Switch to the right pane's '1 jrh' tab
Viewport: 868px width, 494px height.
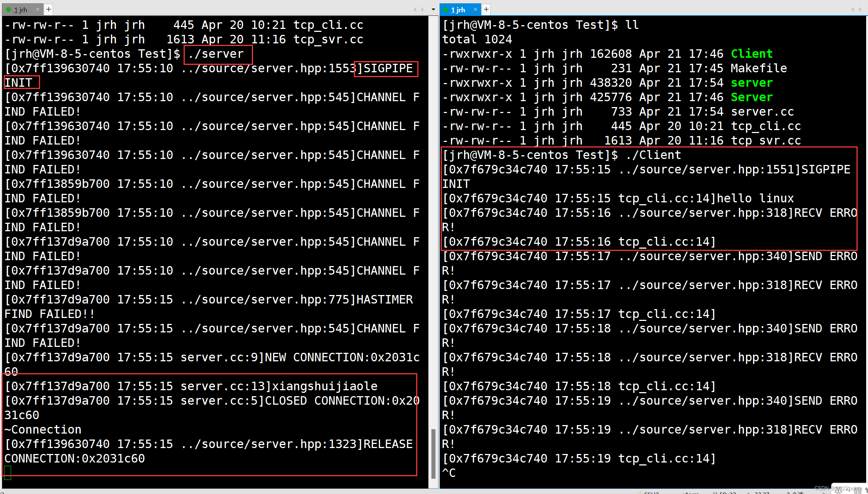458,10
